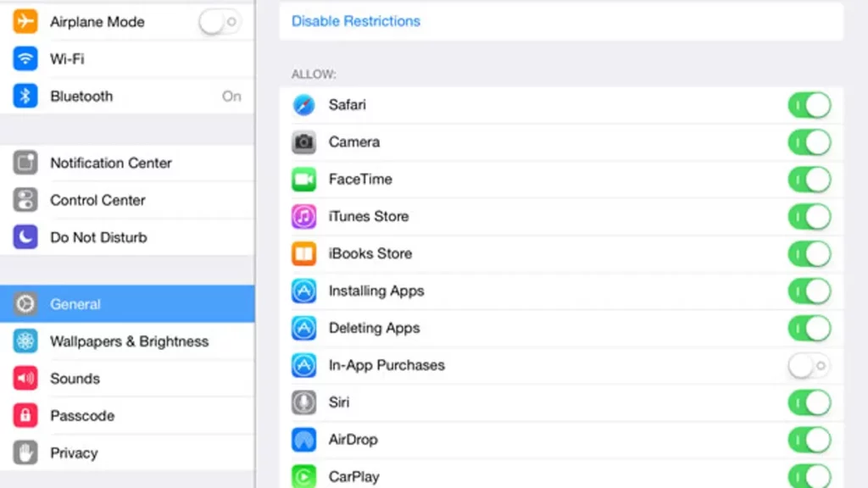Viewport: 868px width, 488px height.
Task: Tap the Deleting Apps label
Action: click(374, 328)
